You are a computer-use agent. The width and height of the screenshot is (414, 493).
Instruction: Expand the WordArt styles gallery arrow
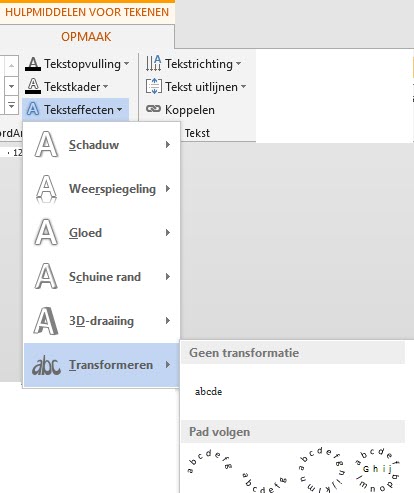[11, 105]
